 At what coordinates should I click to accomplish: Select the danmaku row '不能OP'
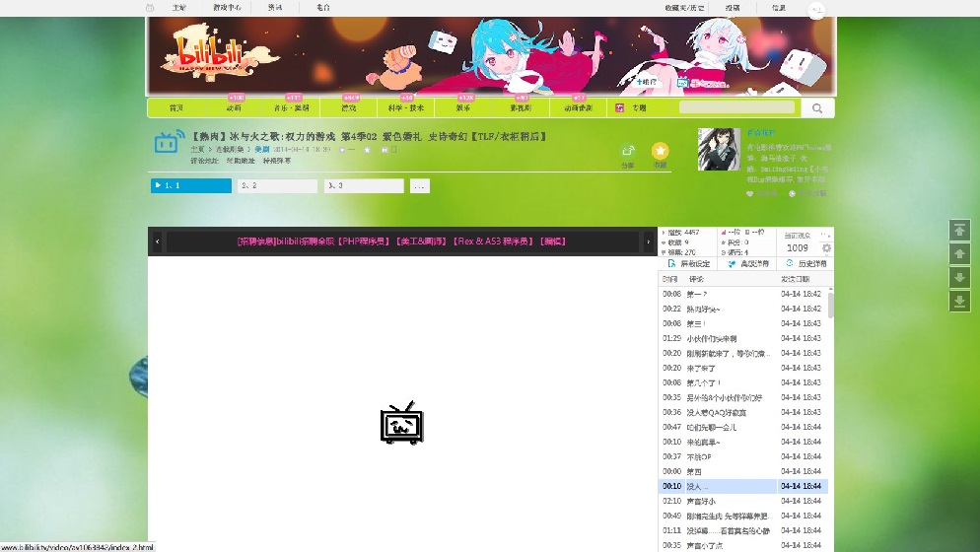point(743,457)
